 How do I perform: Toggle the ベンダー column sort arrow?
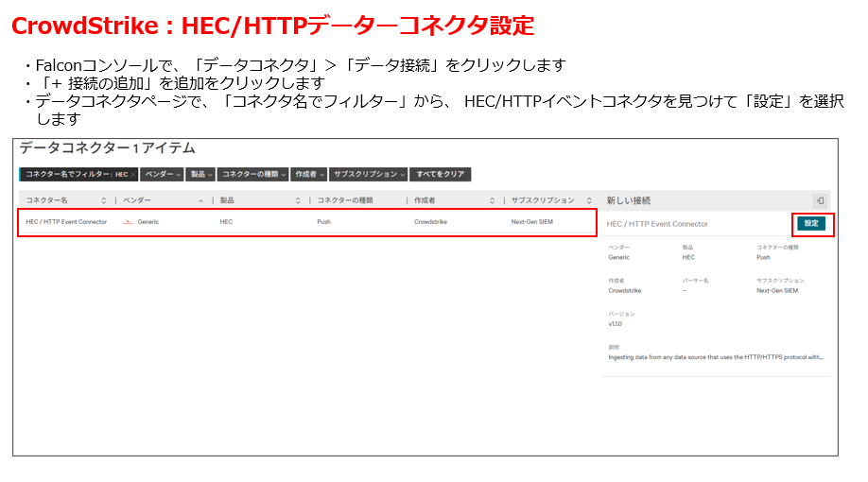coord(200,200)
